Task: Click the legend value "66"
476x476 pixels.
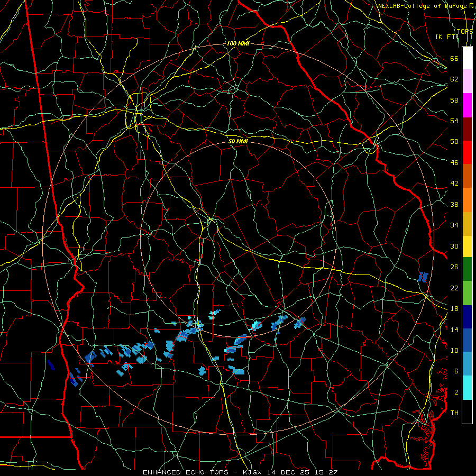Action: 454,58
